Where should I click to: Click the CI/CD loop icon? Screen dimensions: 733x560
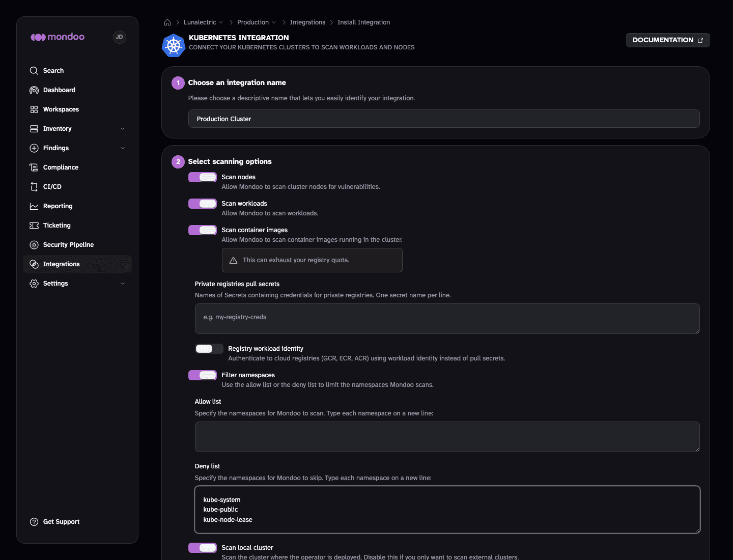pyautogui.click(x=34, y=187)
